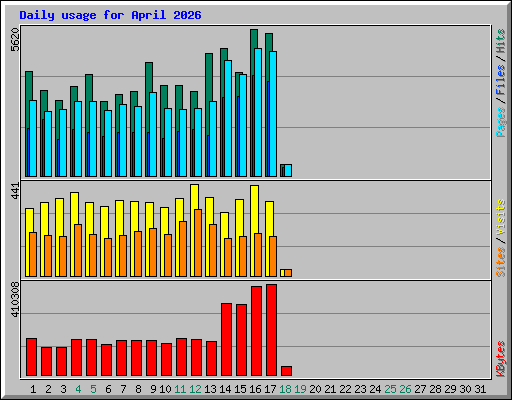
Task: Click the cyan pages bar for day 6
Action: click(108, 143)
